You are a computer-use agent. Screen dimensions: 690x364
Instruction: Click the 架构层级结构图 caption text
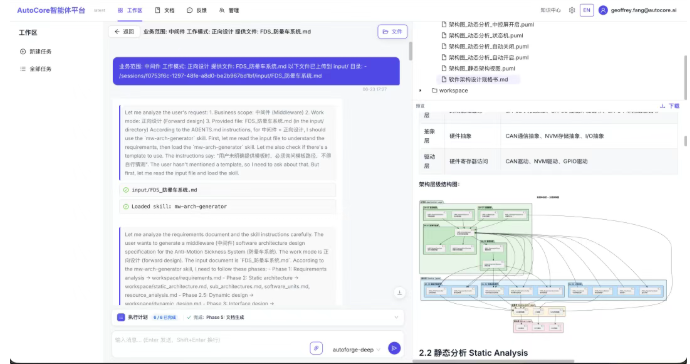pos(439,184)
